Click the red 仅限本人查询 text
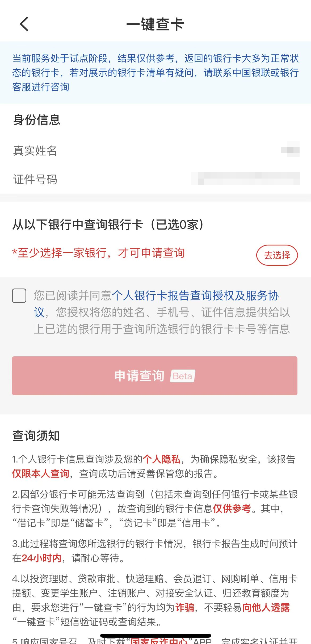The width and height of the screenshot is (311, 644). 41,473
